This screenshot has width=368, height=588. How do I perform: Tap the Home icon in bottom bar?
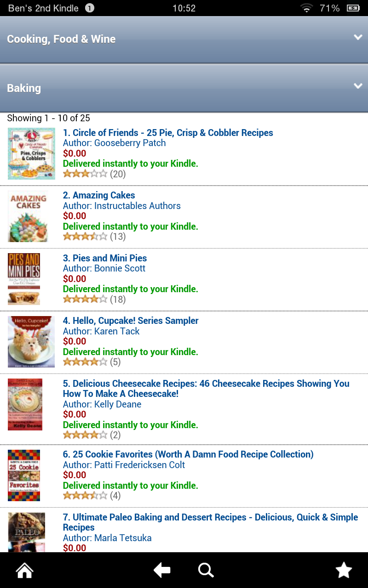click(x=25, y=571)
